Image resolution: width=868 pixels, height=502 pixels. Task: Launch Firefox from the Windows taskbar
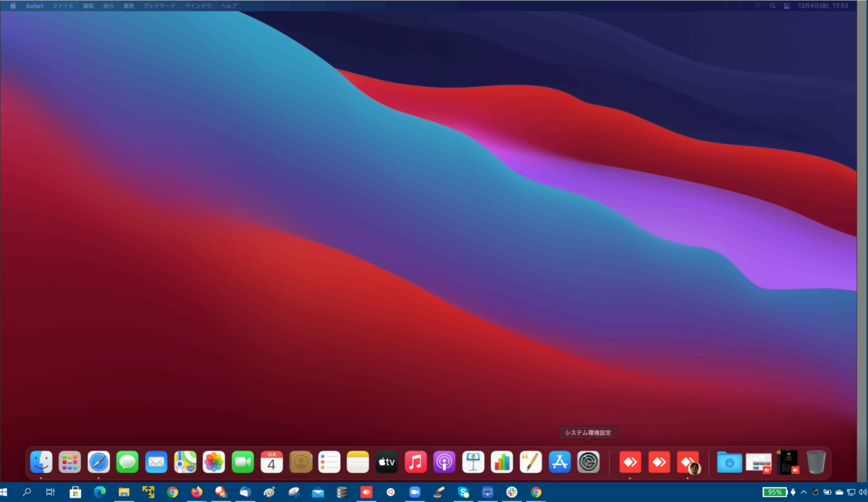(197, 493)
